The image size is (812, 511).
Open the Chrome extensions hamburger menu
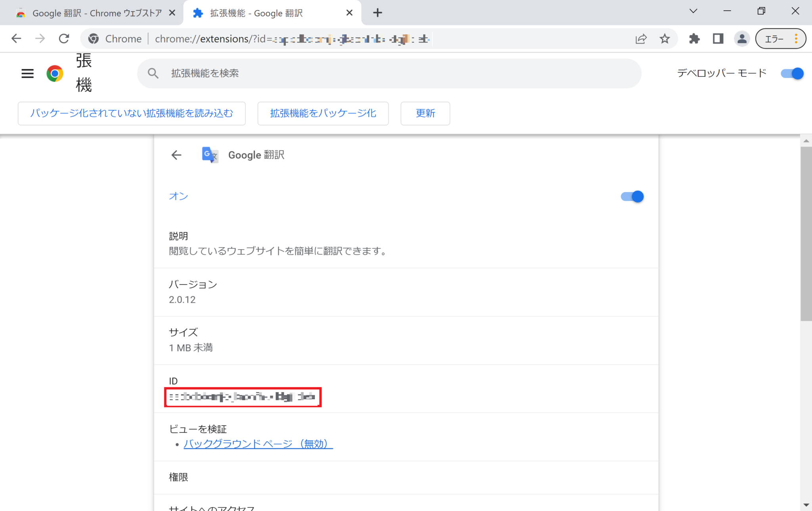[27, 73]
